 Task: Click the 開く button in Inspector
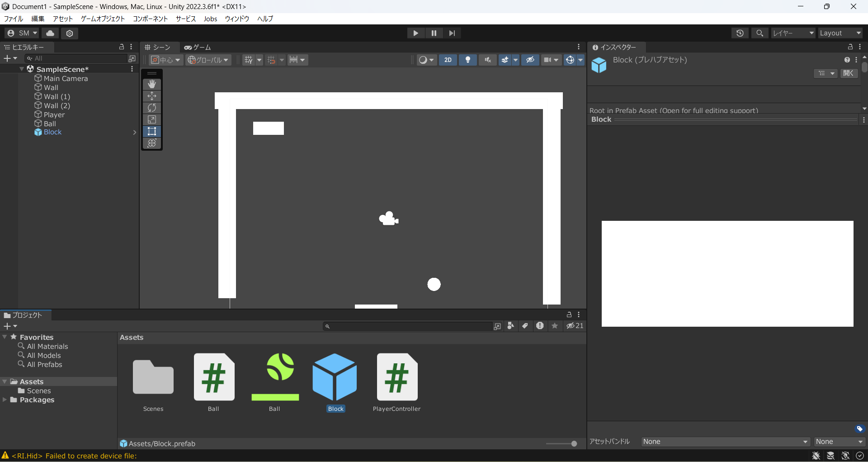(x=849, y=73)
